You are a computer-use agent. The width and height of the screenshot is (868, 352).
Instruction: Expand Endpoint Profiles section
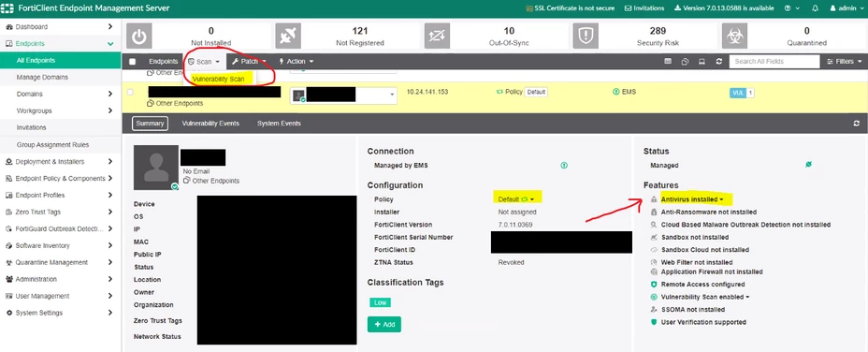click(60, 195)
